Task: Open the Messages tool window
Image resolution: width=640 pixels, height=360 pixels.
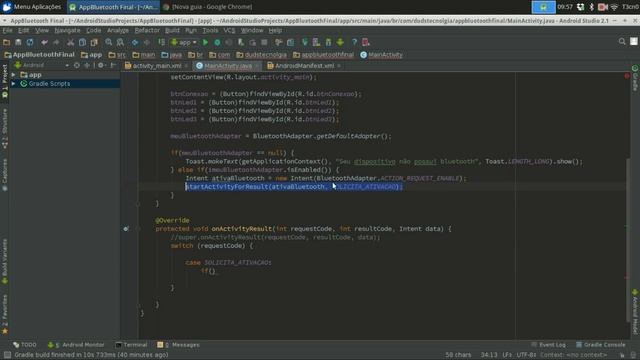Action: pyautogui.click(x=178, y=345)
